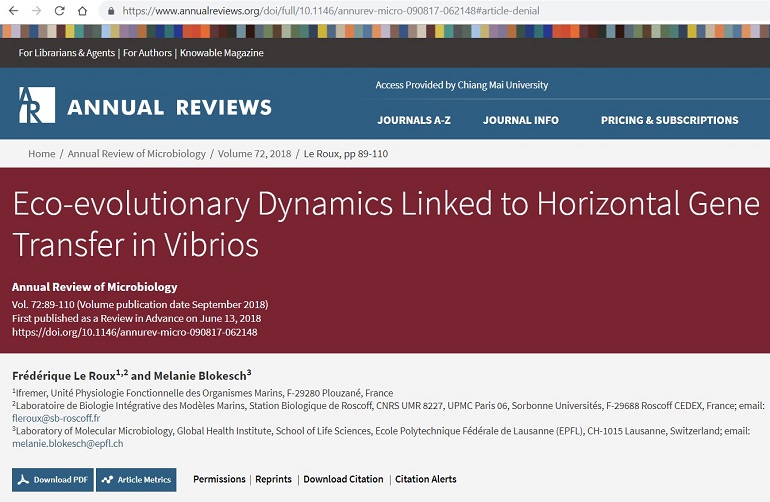770x502 pixels.
Task: Open the Reprints link
Action: 273,479
